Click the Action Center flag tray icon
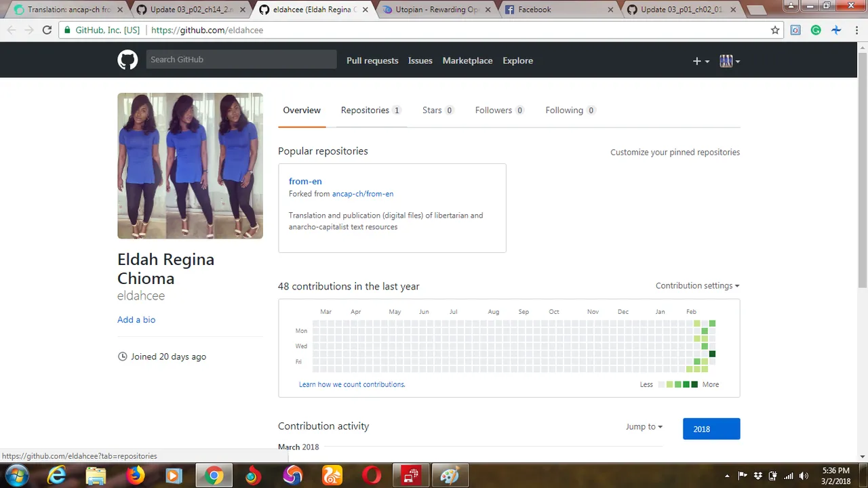This screenshot has height=488, width=868. click(x=743, y=476)
